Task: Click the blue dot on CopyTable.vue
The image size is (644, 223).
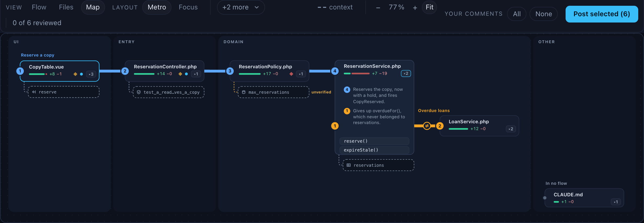Action: [x=82, y=74]
